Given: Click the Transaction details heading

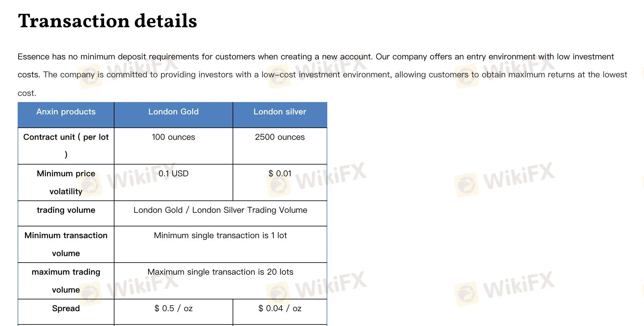Looking at the screenshot, I should (107, 21).
